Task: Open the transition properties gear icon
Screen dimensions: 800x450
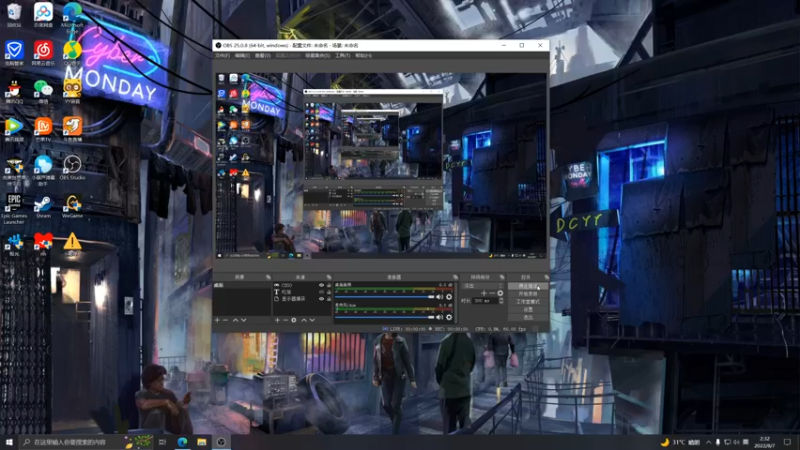Action: click(500, 293)
